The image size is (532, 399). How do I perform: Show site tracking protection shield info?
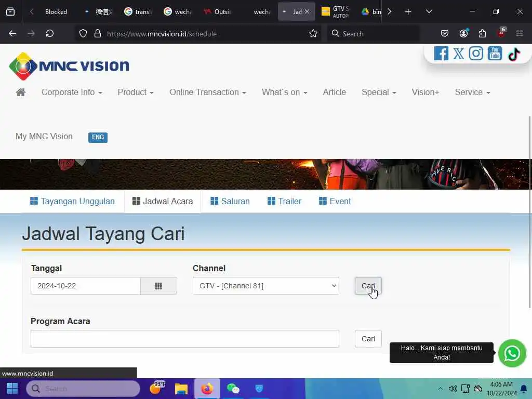tap(83, 34)
